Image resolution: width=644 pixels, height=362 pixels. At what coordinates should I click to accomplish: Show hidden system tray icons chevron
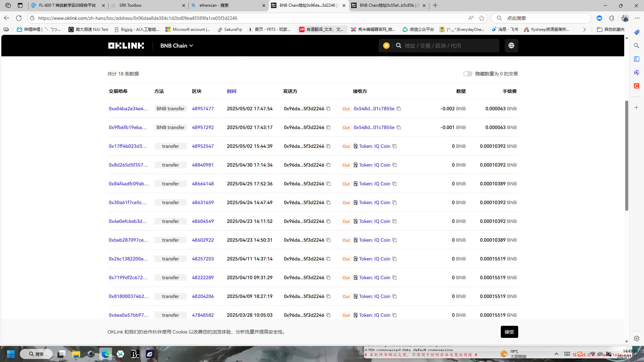pyautogui.click(x=556, y=354)
